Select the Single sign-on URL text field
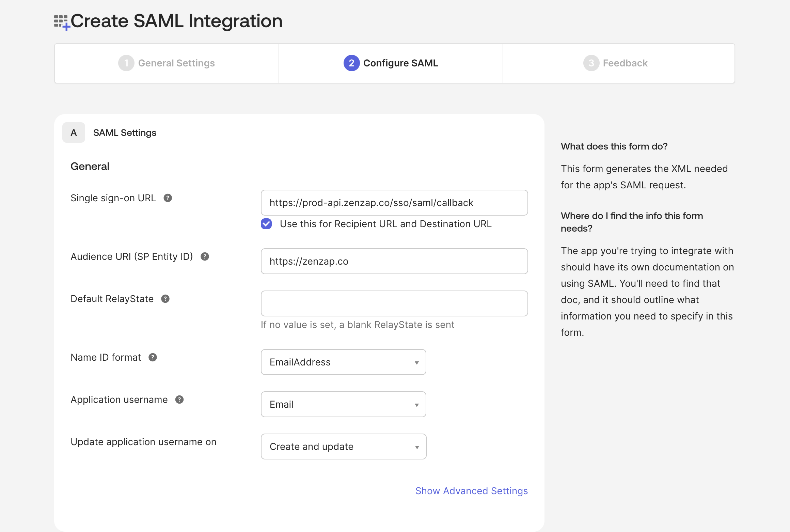 pyautogui.click(x=394, y=202)
